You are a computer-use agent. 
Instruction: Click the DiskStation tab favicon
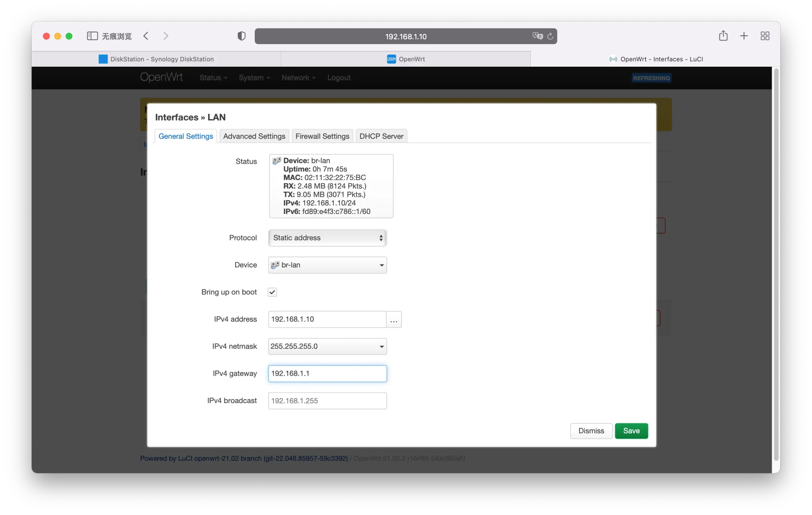(x=103, y=59)
